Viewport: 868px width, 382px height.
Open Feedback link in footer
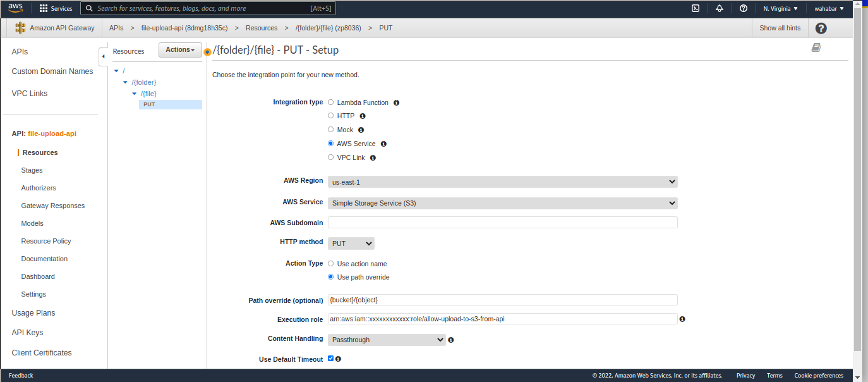click(21, 376)
